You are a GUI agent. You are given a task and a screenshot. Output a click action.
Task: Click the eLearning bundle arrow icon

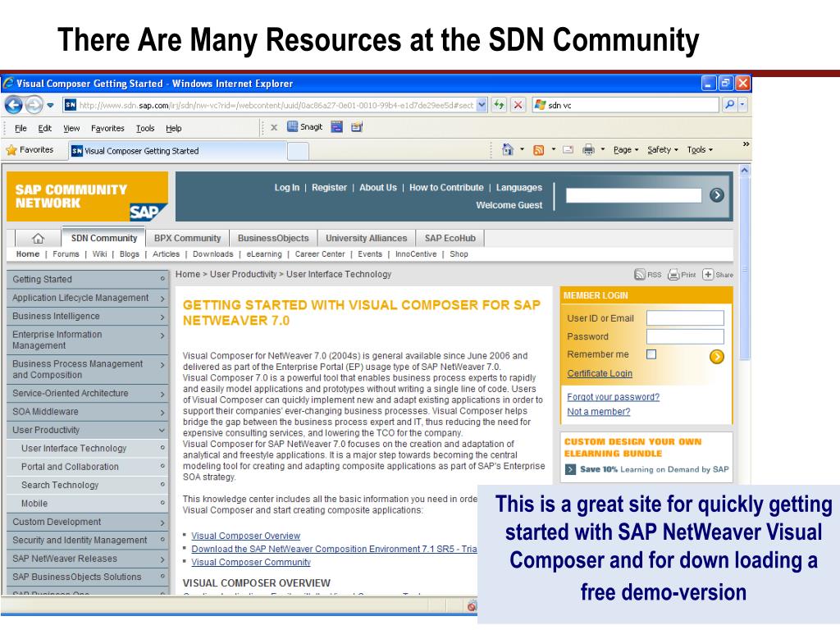pyautogui.click(x=571, y=470)
